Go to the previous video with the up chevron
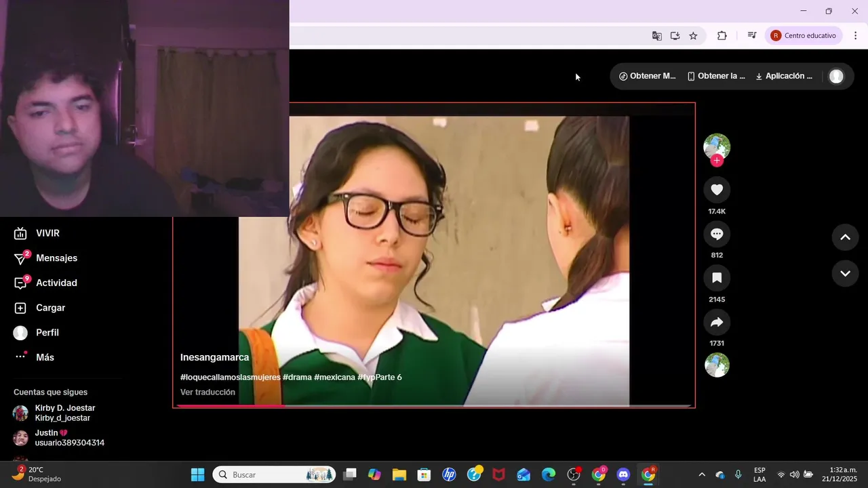868x488 pixels. (x=845, y=237)
